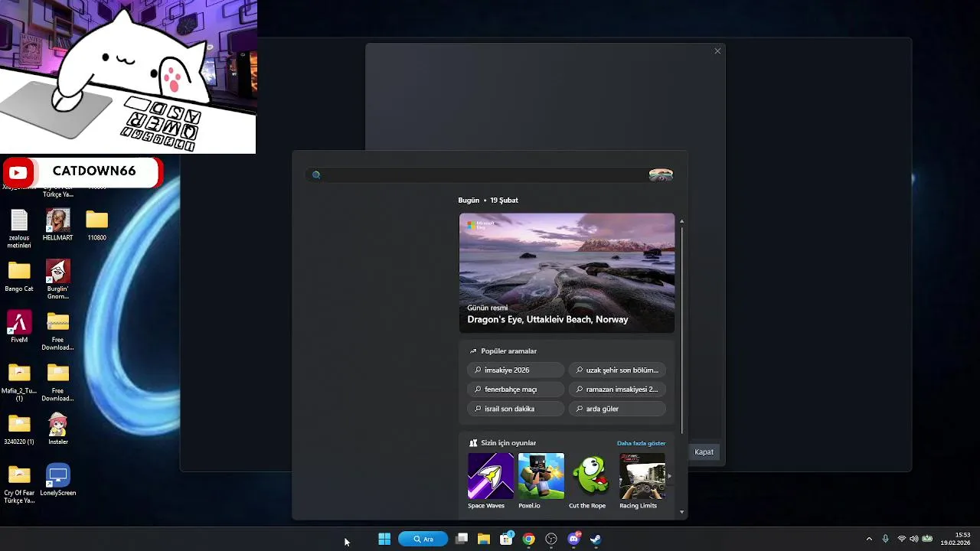The image size is (980, 551).
Task: Select the 3240220 (1) folder
Action: point(19,429)
